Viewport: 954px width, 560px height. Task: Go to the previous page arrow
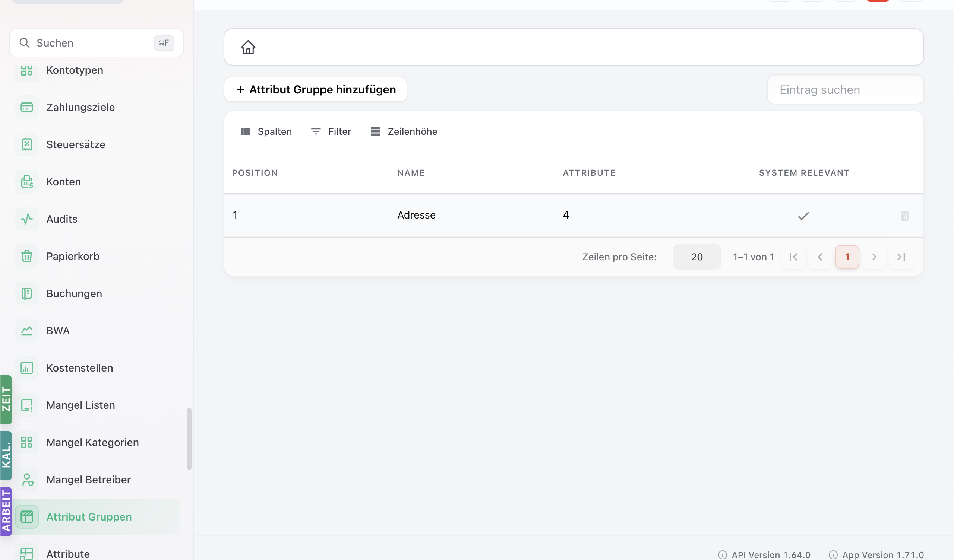pyautogui.click(x=820, y=257)
